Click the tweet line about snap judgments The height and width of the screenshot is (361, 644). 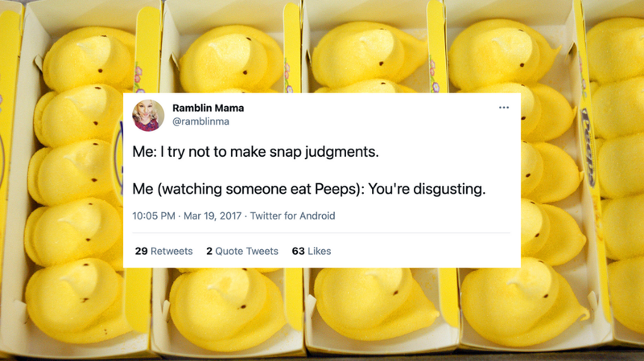[255, 152]
